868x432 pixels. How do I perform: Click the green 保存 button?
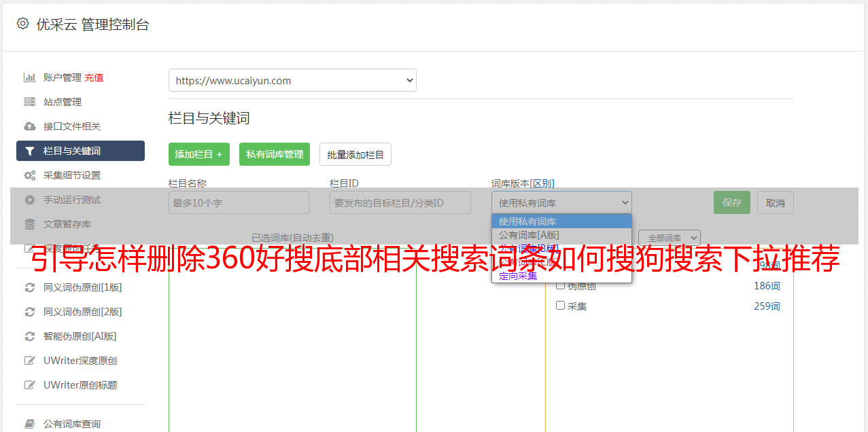click(x=732, y=202)
